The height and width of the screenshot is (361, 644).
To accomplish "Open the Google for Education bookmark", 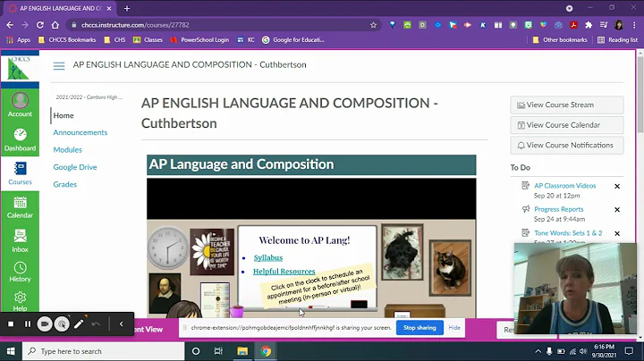I will click(293, 40).
